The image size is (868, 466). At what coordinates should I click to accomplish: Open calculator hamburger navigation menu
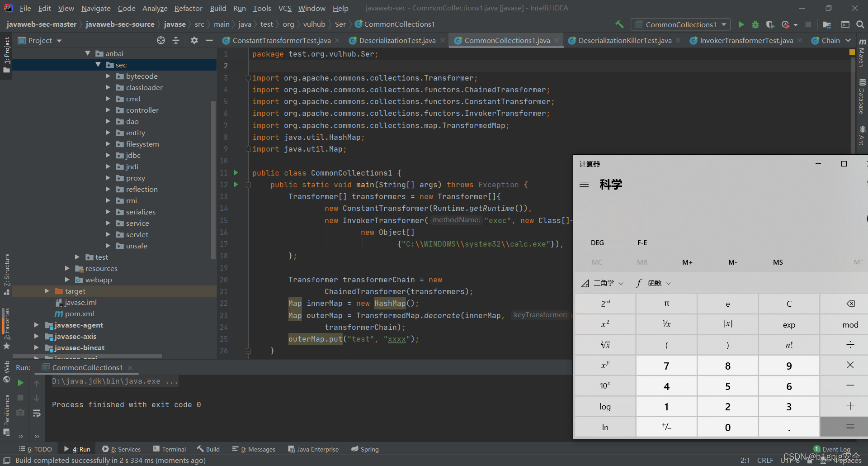[584, 184]
